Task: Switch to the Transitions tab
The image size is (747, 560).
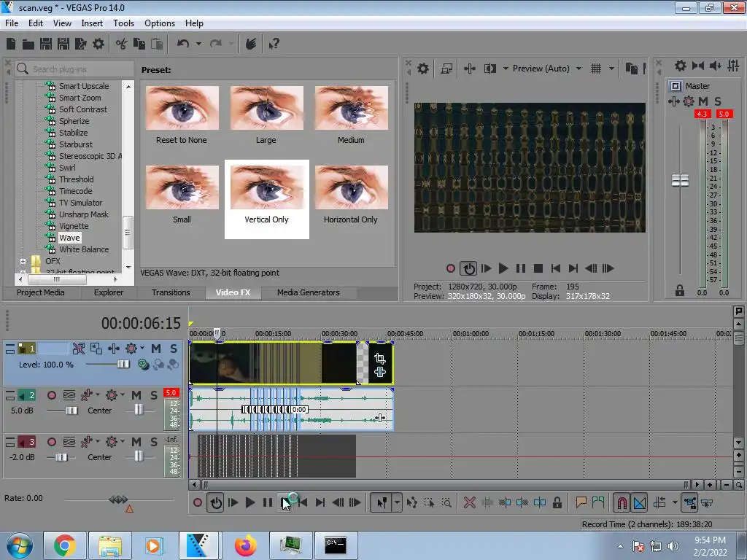Action: tap(171, 292)
